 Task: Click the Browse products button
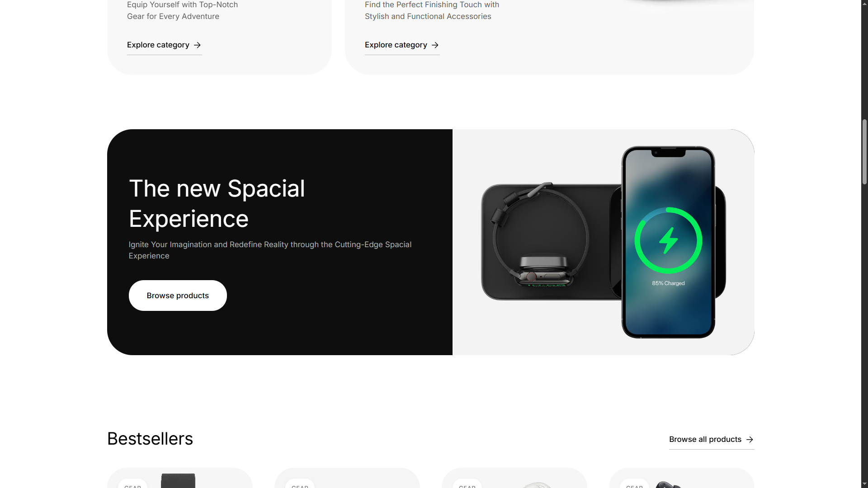178,296
